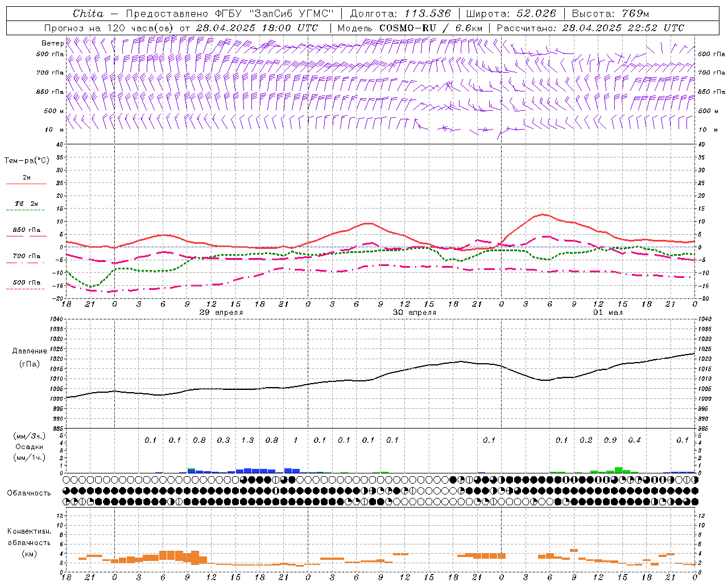Screen dimensions: 728x582
Task: Click the 0.2 precipitation amount value
Action: [x=586, y=440]
